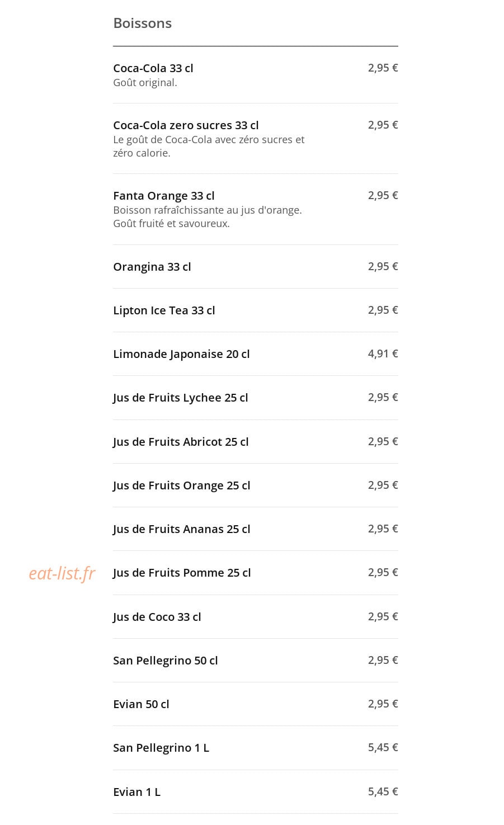Click the 4,91 € Limonade price
This screenshot has width=504, height=825.
tap(383, 353)
